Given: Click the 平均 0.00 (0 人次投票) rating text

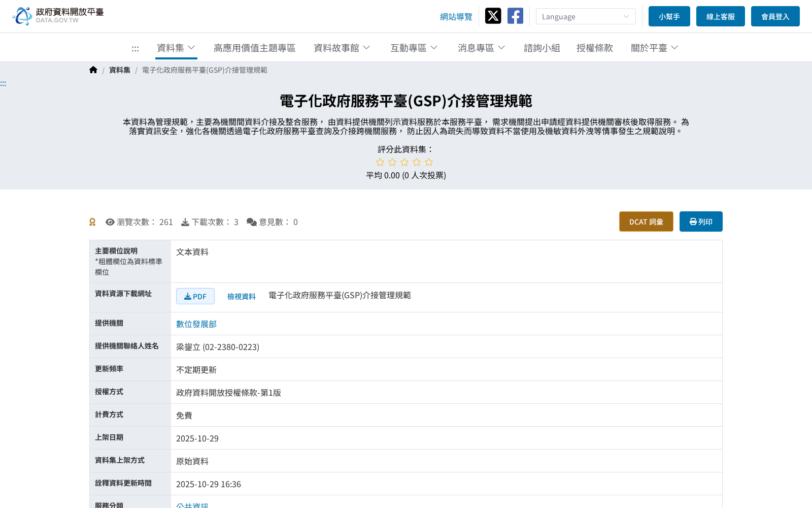Looking at the screenshot, I should point(406,175).
